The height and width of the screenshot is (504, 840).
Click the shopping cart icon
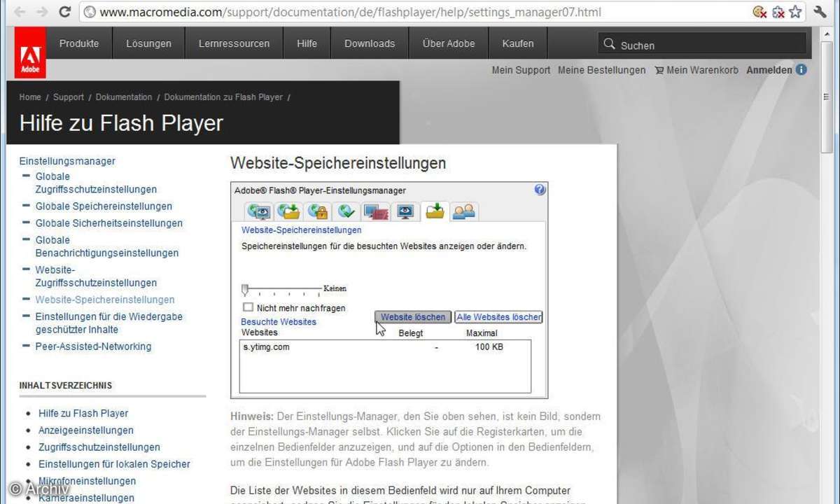pyautogui.click(x=659, y=70)
